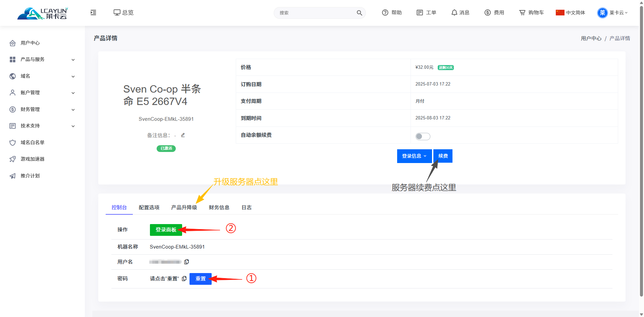The image size is (644, 317).
Task: Copy the 用户名 with its copy icon
Action: click(186, 262)
